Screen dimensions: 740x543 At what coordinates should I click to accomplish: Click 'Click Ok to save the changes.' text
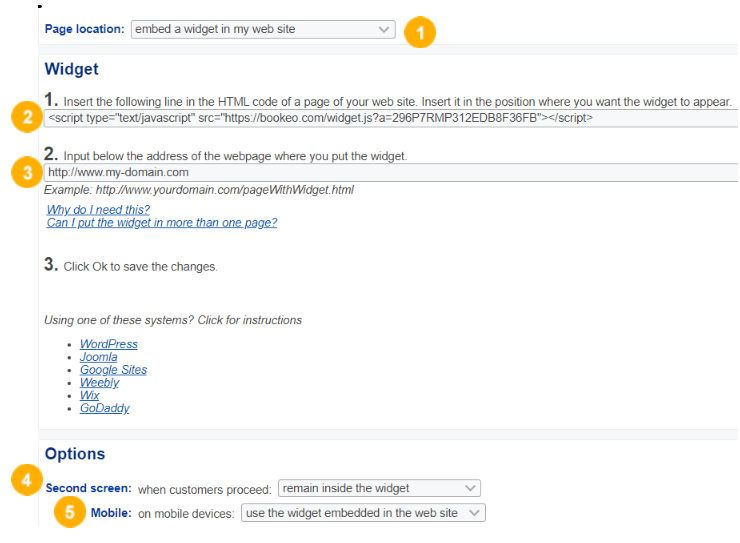pyautogui.click(x=140, y=267)
